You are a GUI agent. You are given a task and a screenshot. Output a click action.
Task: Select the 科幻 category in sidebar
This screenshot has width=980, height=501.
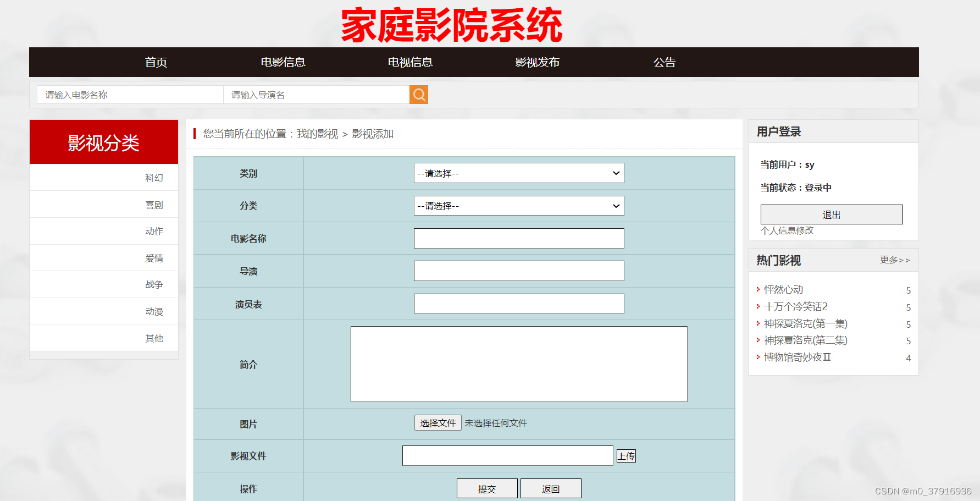coord(155,177)
